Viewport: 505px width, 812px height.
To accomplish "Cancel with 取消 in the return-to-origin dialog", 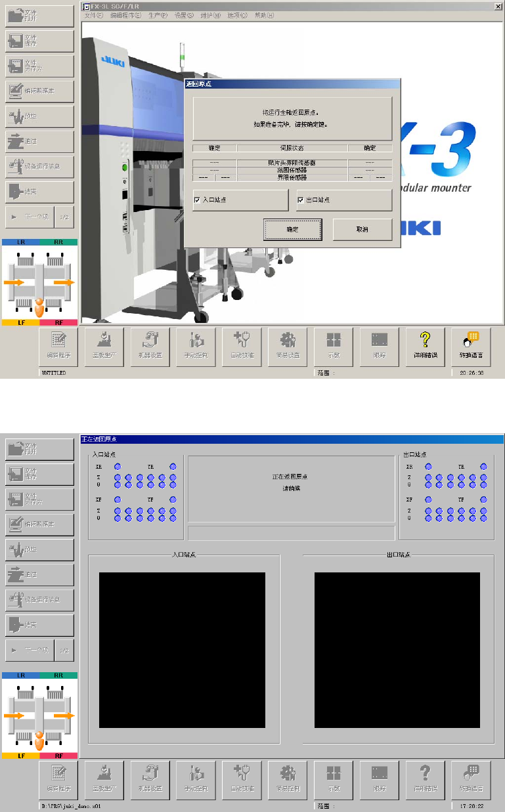I will pyautogui.click(x=362, y=229).
